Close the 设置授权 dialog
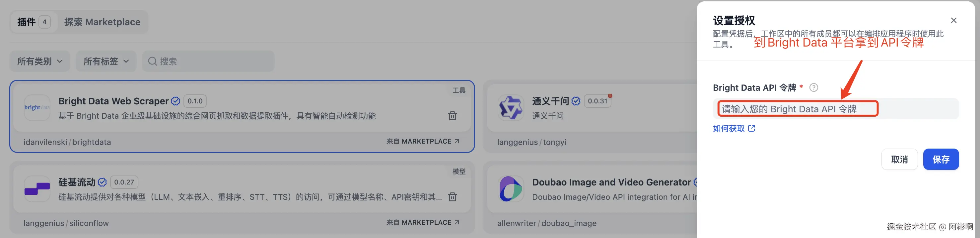This screenshot has width=980, height=238. [x=953, y=21]
